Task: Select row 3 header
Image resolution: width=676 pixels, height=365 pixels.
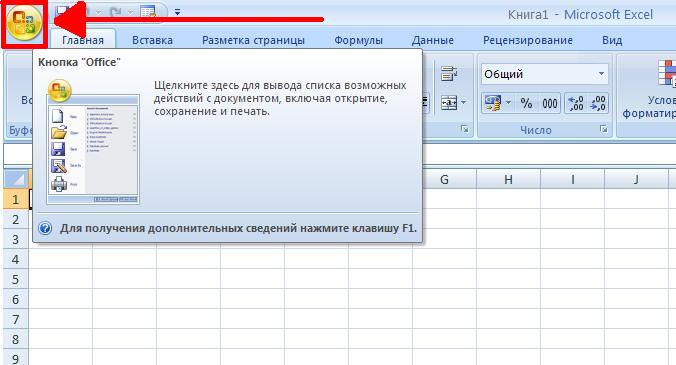Action: (x=16, y=239)
